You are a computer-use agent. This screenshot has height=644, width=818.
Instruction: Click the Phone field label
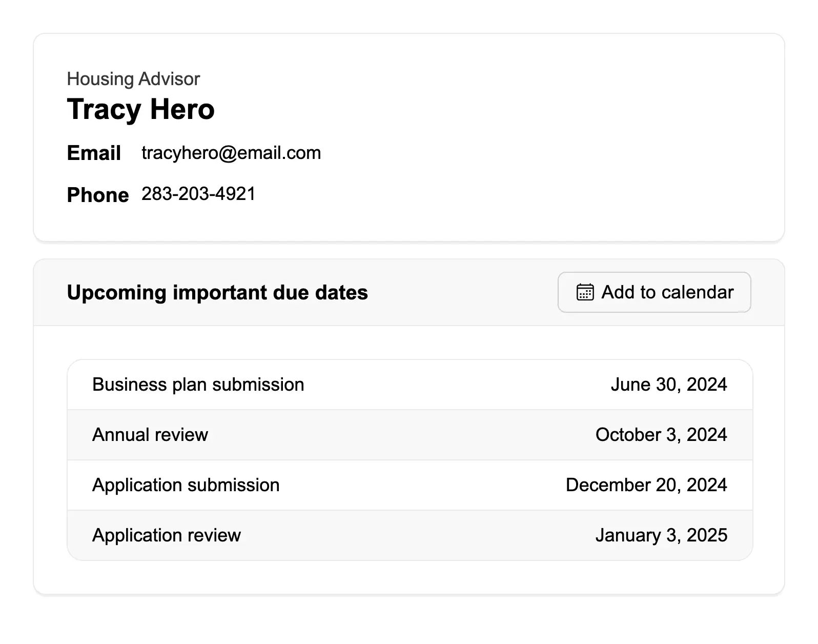[98, 195]
